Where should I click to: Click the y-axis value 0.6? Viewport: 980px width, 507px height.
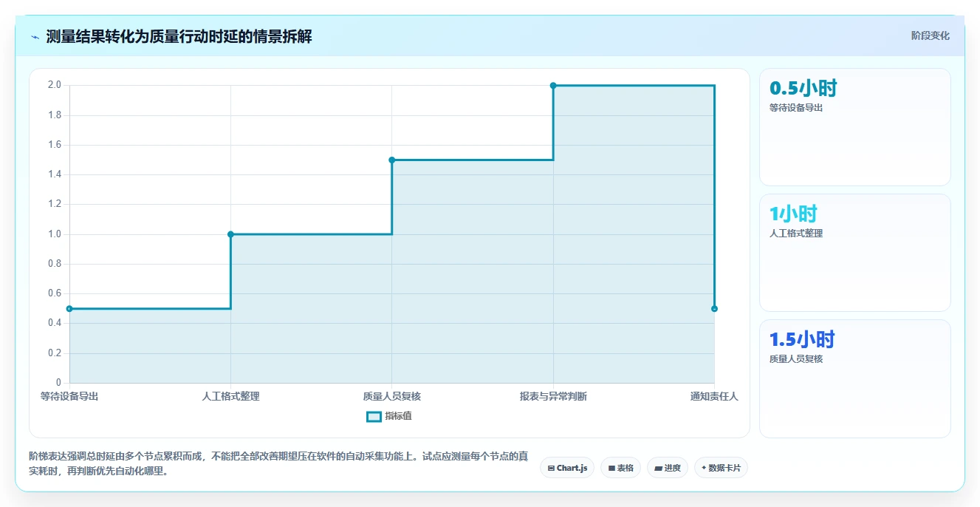[55, 293]
